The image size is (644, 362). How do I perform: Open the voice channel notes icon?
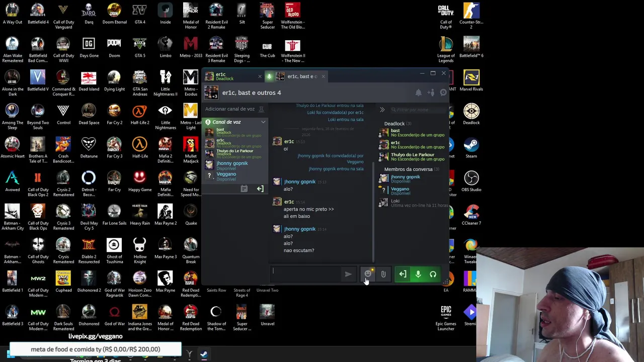tap(244, 189)
